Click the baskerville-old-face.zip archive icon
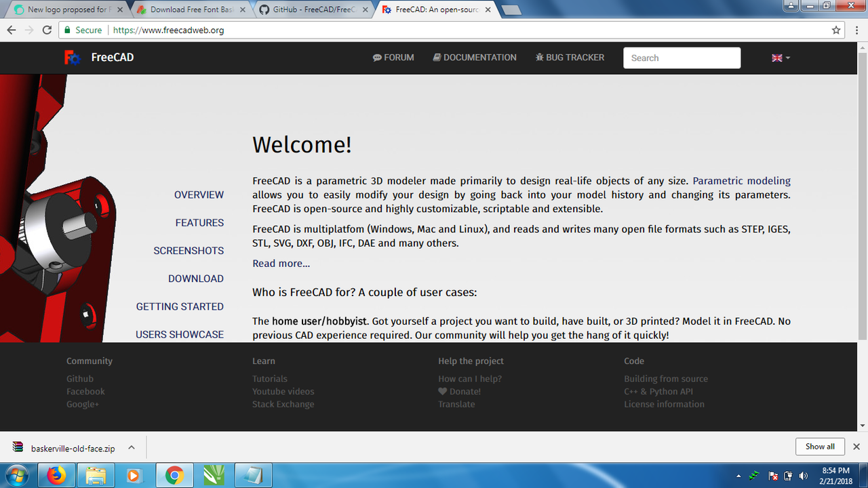 click(x=18, y=447)
